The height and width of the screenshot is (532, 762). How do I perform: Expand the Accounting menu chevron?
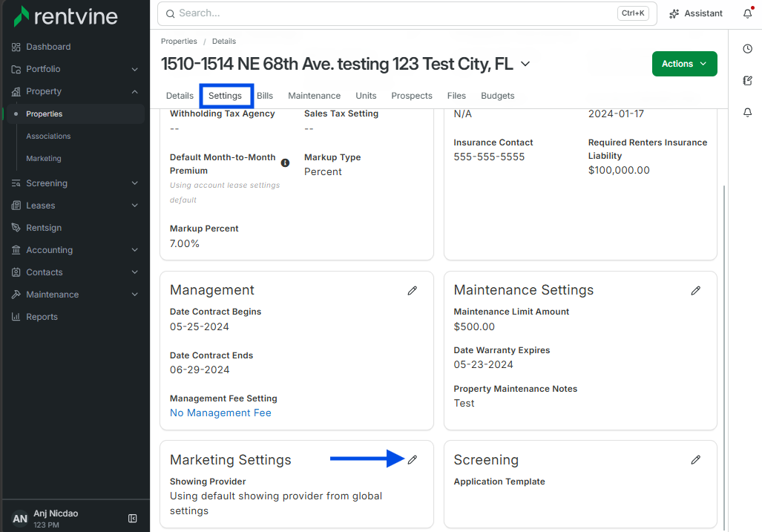tap(134, 250)
